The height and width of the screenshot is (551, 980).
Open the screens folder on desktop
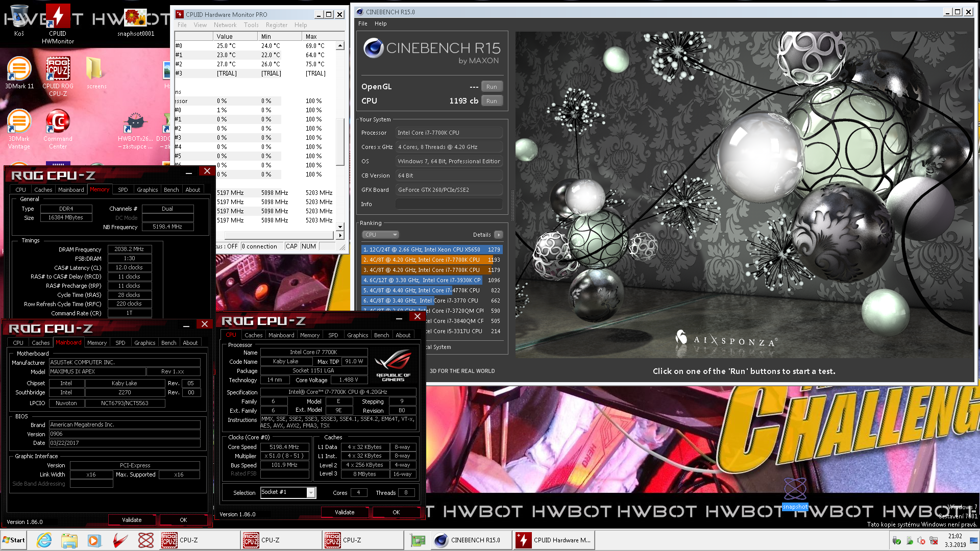(x=96, y=73)
